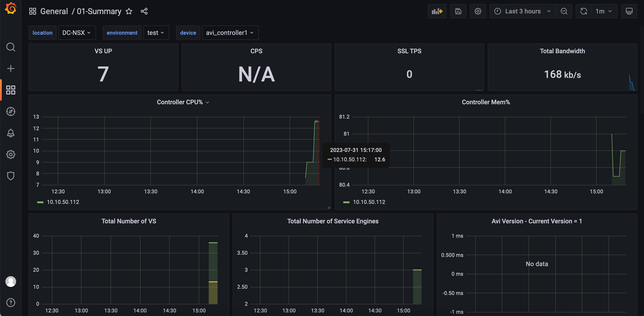644x316 pixels.
Task: Open the Dashboards icon in sidebar
Action: coord(11,90)
